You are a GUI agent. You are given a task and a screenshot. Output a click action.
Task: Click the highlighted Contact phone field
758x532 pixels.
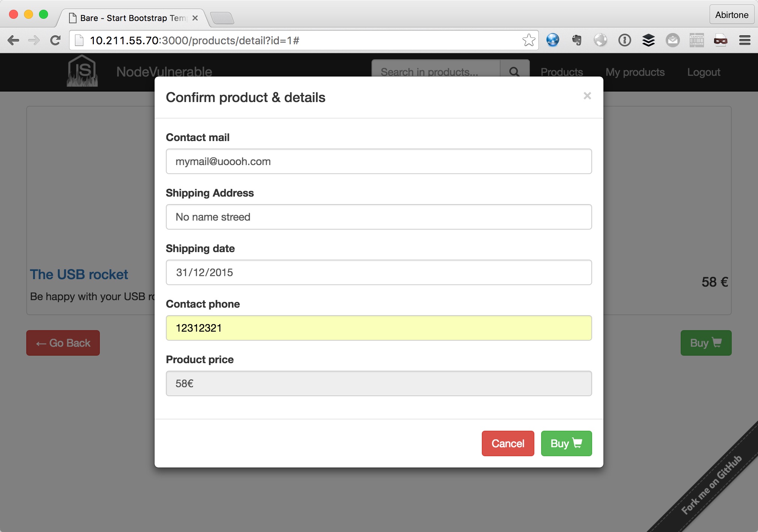click(379, 328)
